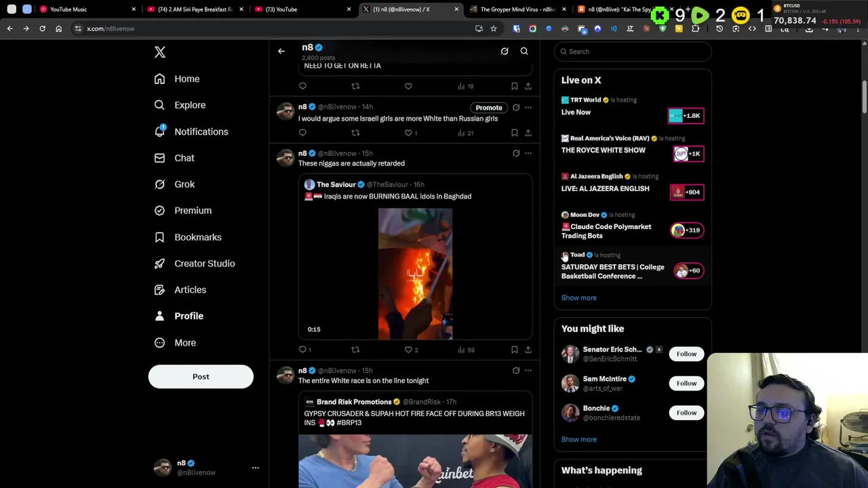Click Grok icon on the 15h Baghdad quote post

pyautogui.click(x=516, y=153)
